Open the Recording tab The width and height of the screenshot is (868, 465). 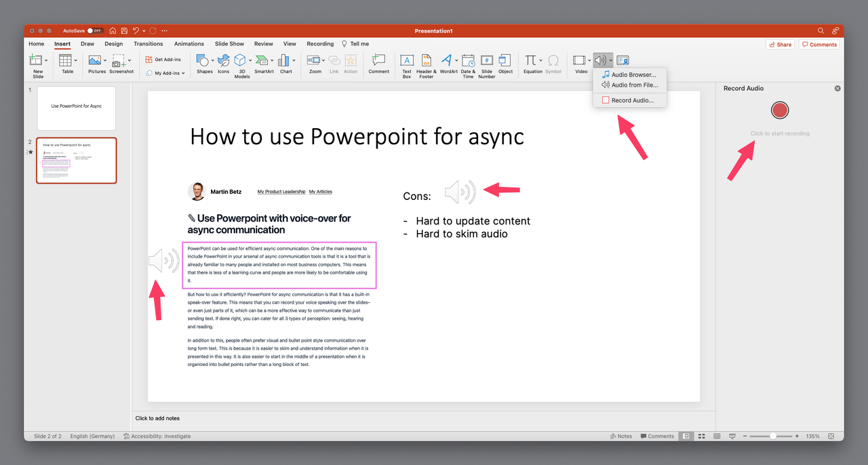tap(320, 44)
